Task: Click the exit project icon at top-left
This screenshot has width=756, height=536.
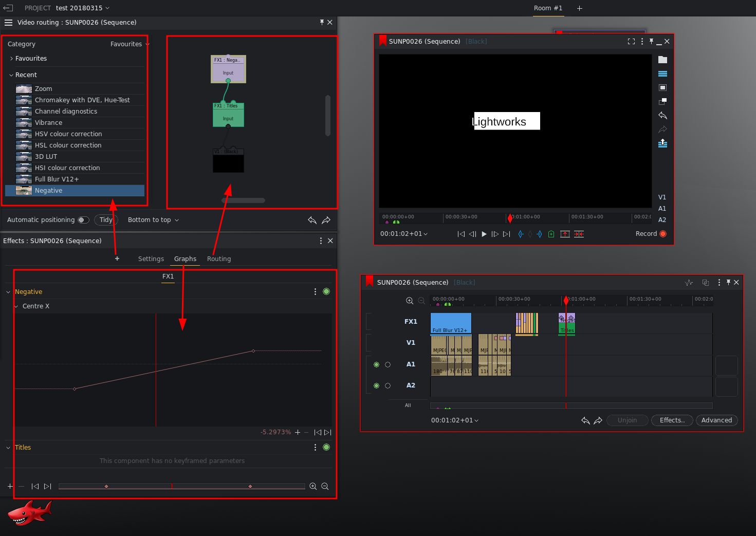Action: pyautogui.click(x=8, y=8)
